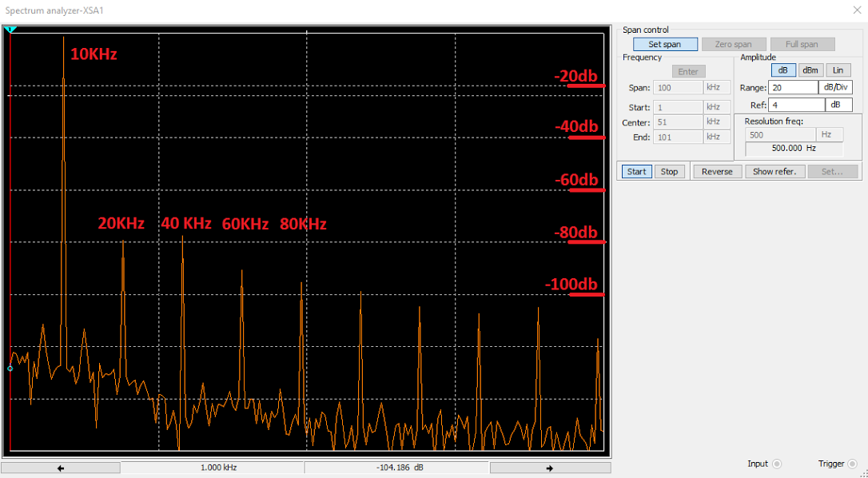Click the Enter frequency button
The width and height of the screenshot is (868, 478).
tap(688, 71)
